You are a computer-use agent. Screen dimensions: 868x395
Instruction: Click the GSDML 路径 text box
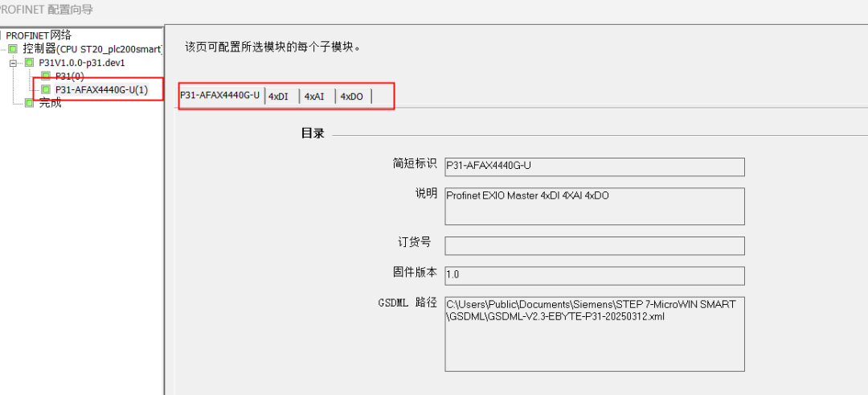pyautogui.click(x=595, y=334)
